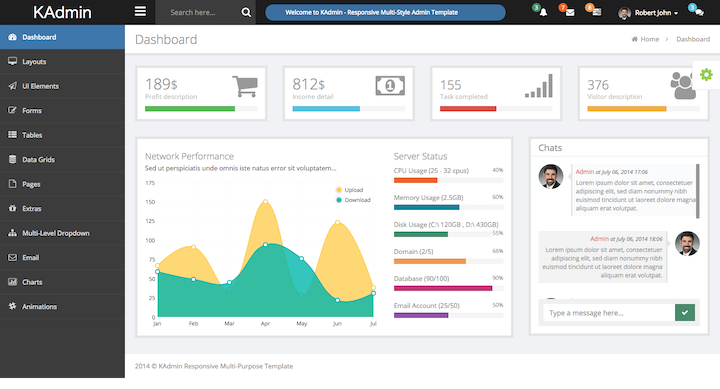This screenshot has height=389, width=720.
Task: Toggle the hamburger sidebar menu icon
Action: (x=140, y=11)
